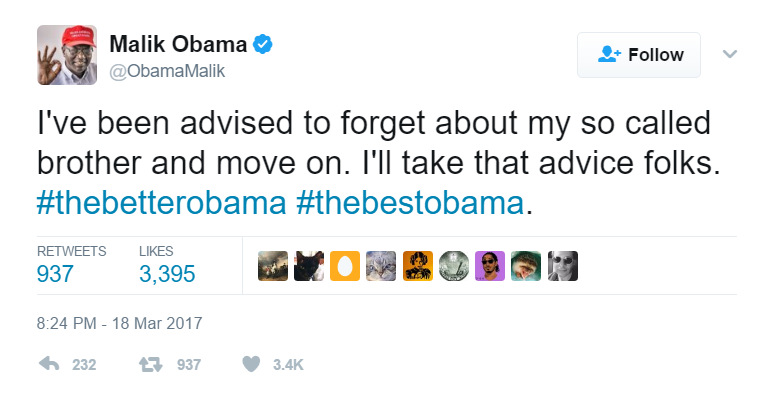Open the #thebetterobama hashtag

(162, 202)
